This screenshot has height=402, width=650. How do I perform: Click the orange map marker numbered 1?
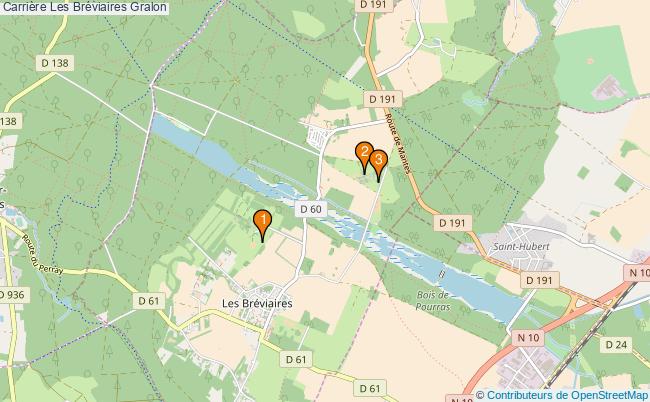(x=262, y=225)
